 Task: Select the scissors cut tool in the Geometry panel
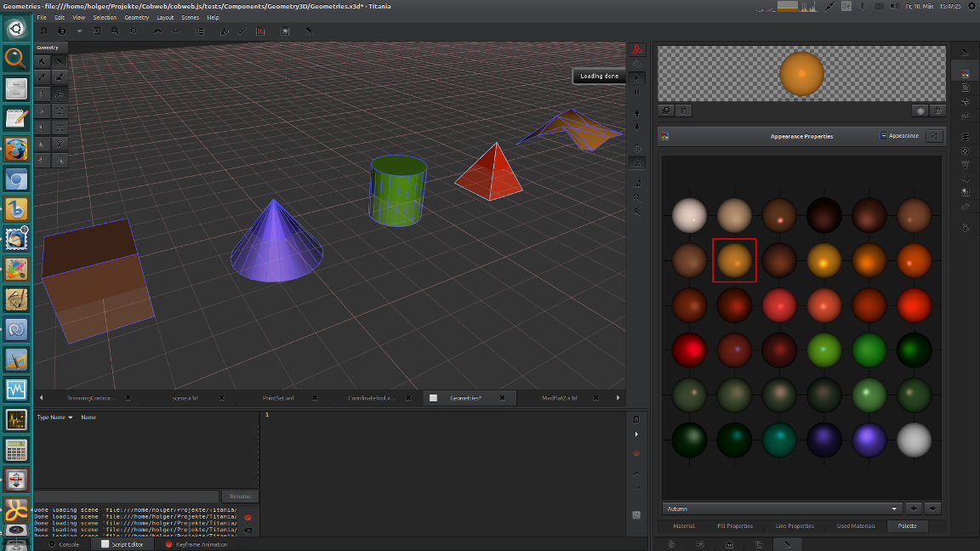pos(60,143)
